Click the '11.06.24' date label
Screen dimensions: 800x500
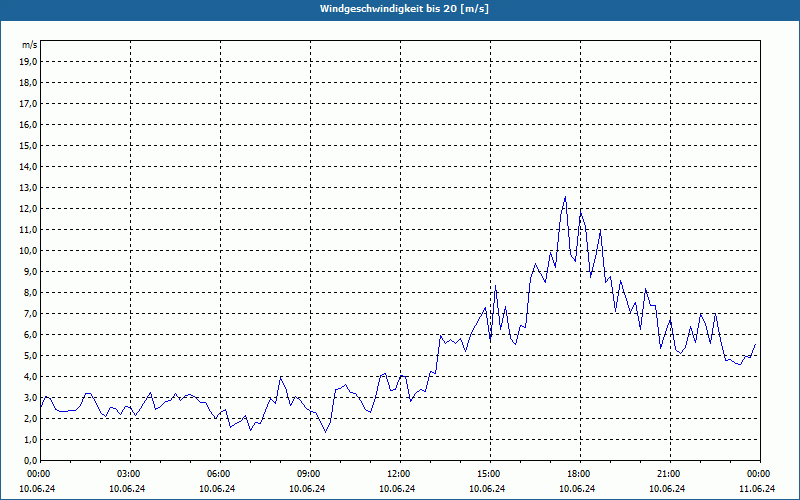[x=757, y=488]
